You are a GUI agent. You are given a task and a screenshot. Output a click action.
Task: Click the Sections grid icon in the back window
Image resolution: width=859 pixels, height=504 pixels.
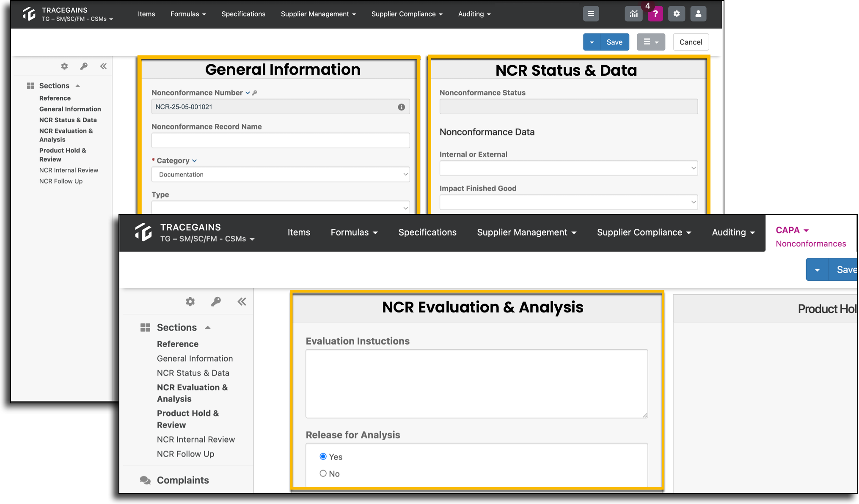(30, 86)
